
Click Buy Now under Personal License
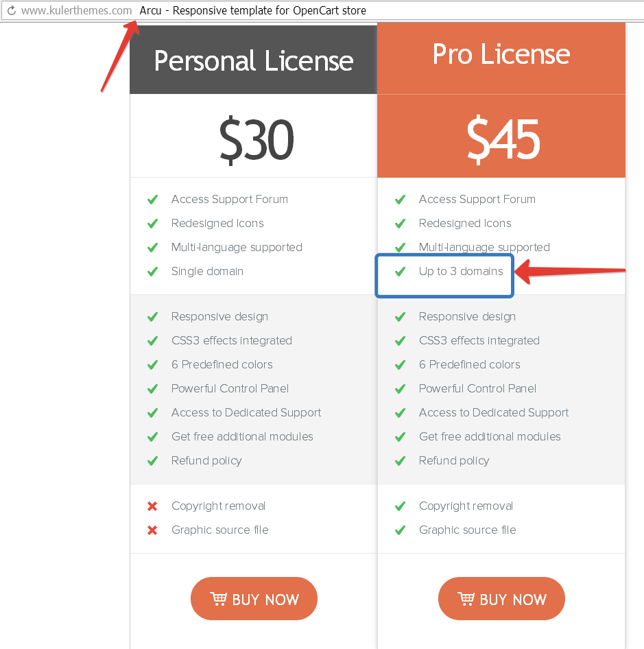(254, 599)
